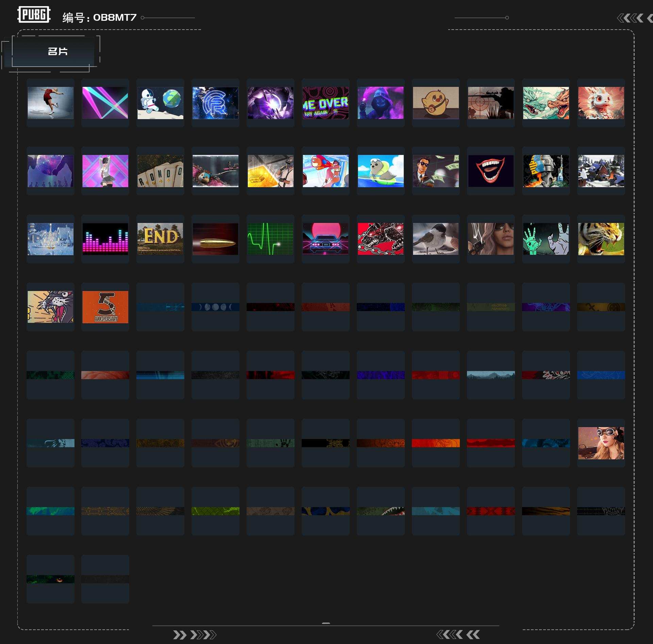
Task: Select the yellow chick nameplate
Action: point(436,103)
